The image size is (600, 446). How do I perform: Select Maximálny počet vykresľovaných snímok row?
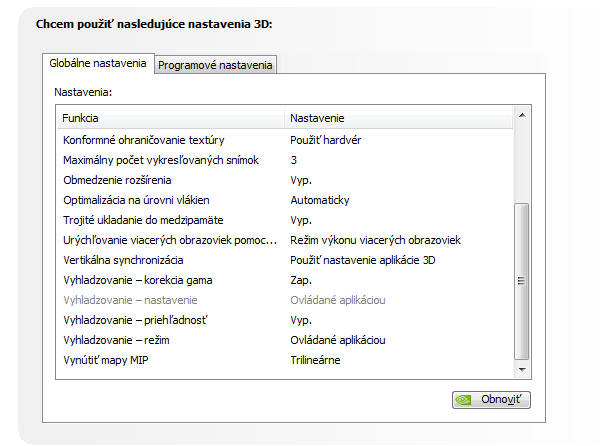pos(160,160)
